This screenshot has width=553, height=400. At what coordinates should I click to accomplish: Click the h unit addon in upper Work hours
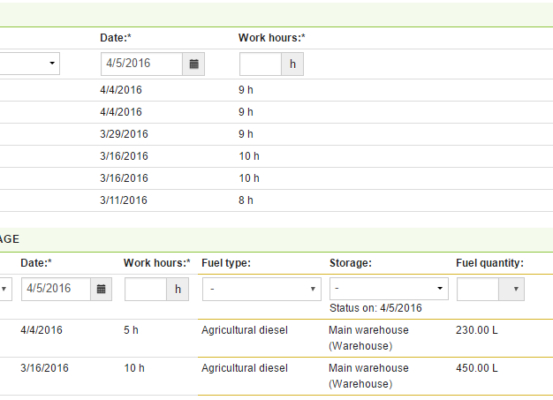point(292,64)
